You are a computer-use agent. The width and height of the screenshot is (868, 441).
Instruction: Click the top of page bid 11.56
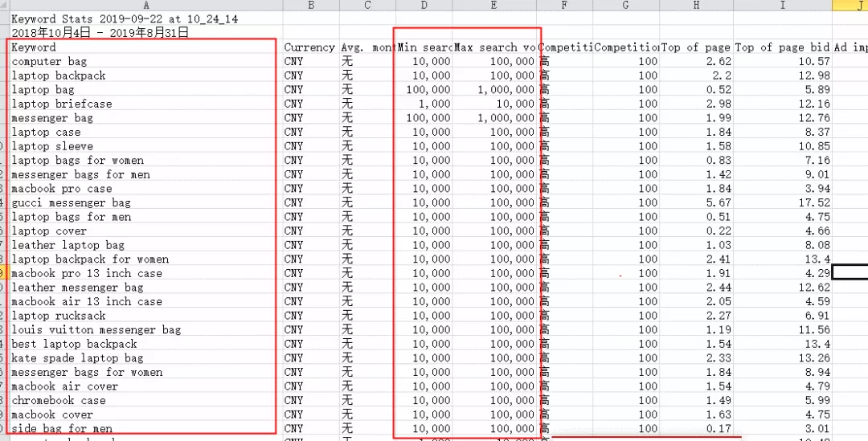(783, 329)
